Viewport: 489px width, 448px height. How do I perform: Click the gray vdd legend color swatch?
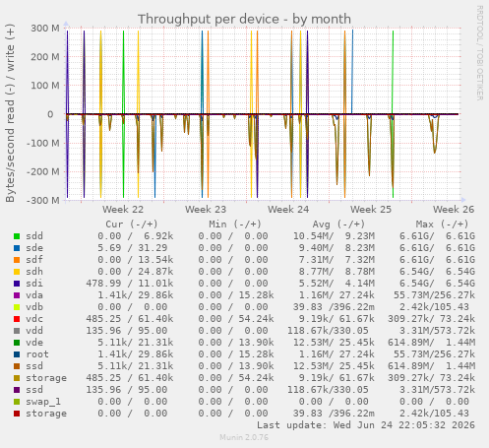pos(17,331)
